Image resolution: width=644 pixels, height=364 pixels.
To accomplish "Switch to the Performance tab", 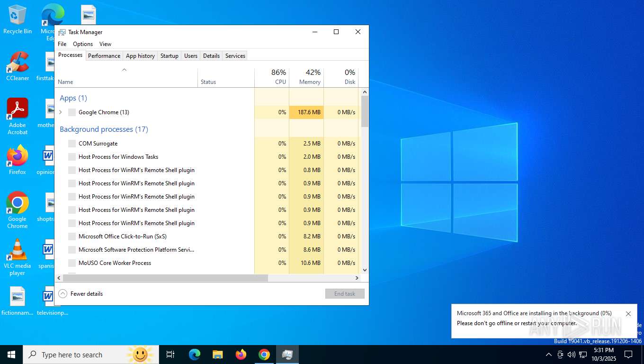I will (104, 56).
